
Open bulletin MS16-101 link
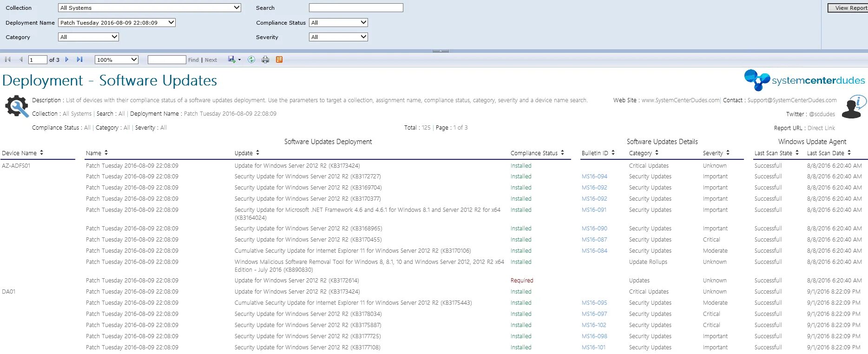[x=593, y=347]
